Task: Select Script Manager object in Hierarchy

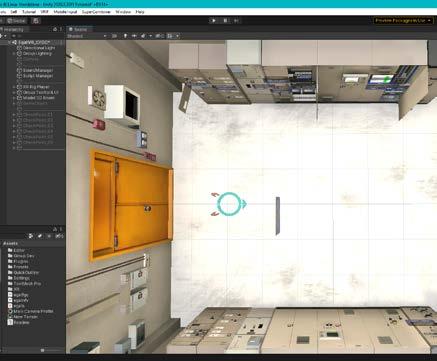Action: pyautogui.click(x=38, y=76)
